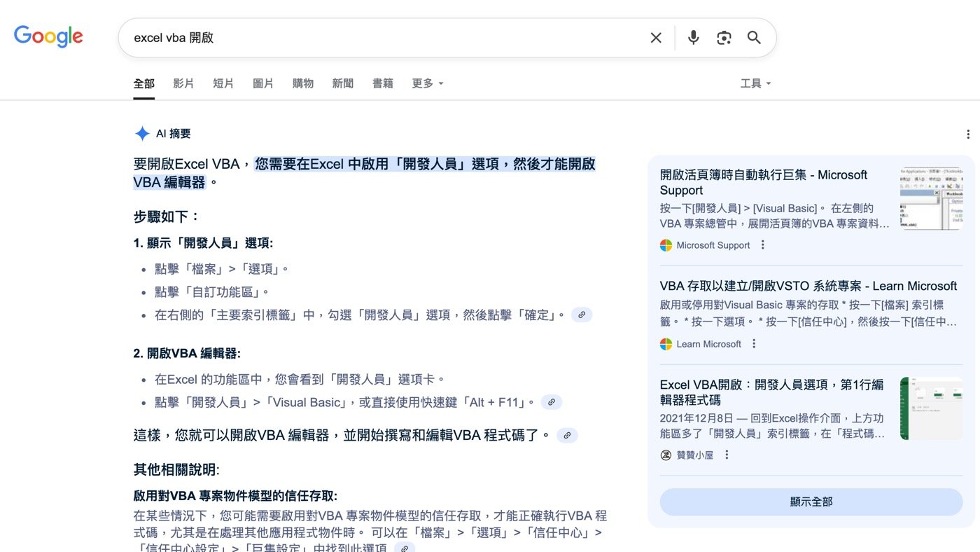
Task: Click heading '1. 顯示「開發人員」選項:'
Action: click(x=203, y=243)
